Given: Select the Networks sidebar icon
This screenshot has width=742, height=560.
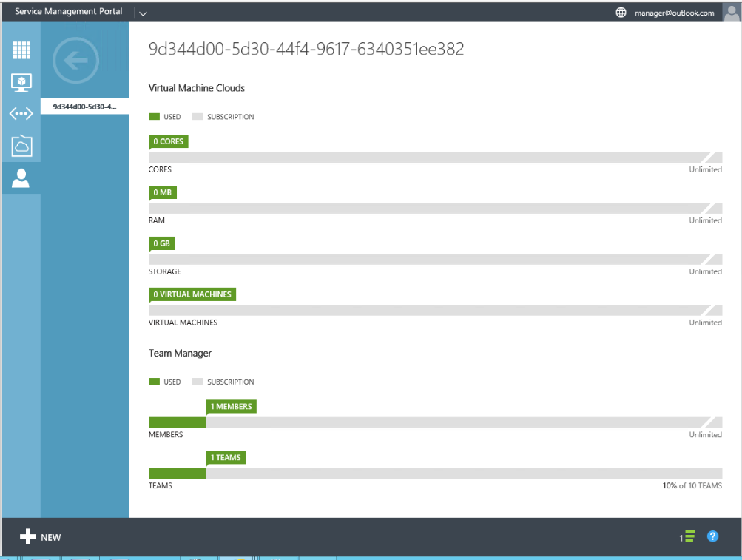Looking at the screenshot, I should pos(21,114).
